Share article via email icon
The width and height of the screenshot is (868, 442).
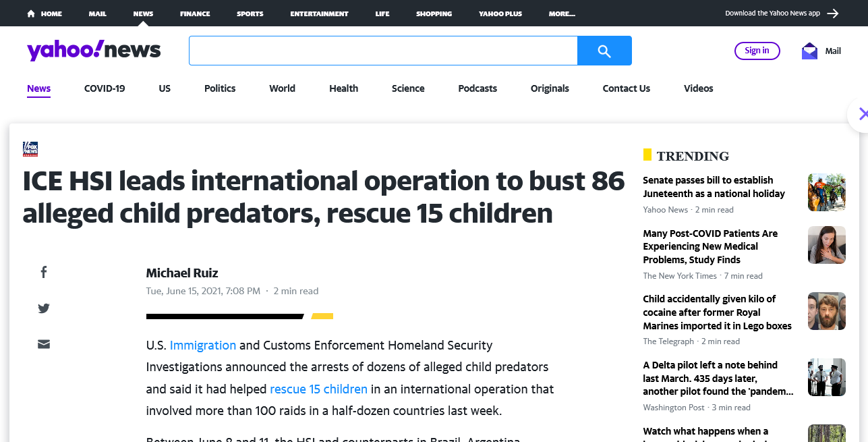44,344
